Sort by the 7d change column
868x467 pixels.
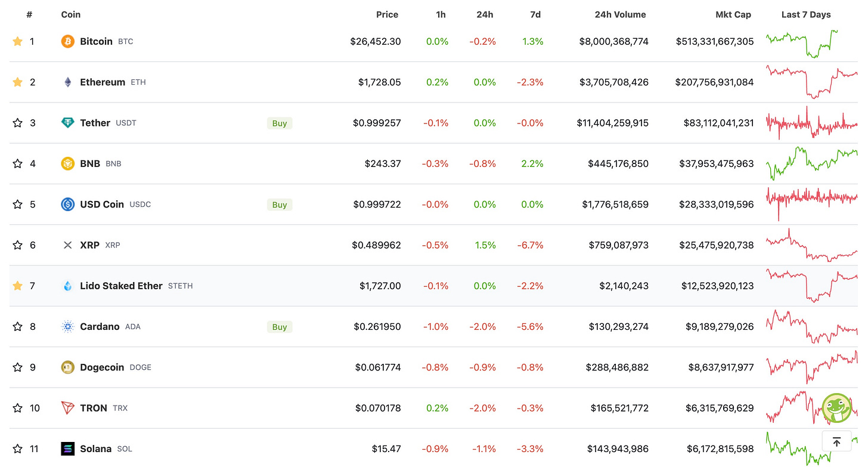point(535,14)
